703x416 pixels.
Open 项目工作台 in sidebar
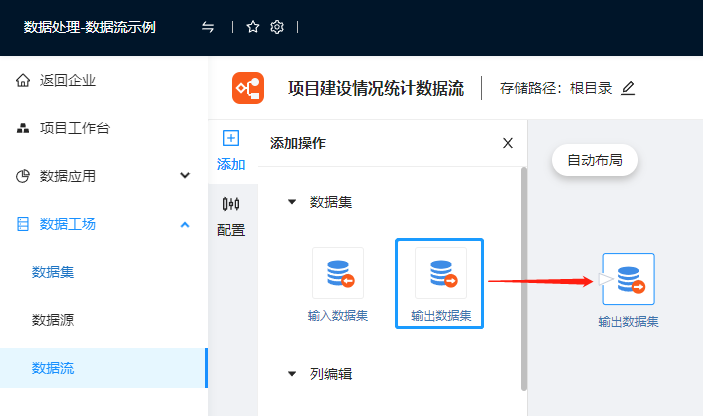point(74,128)
